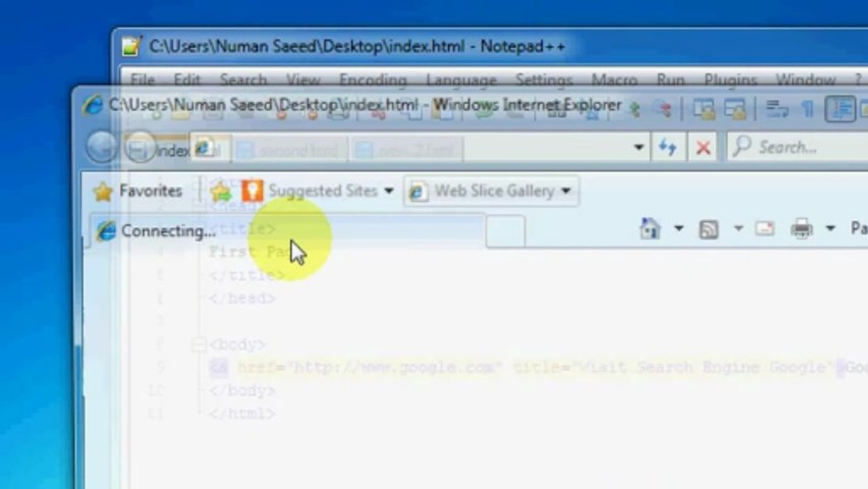Open the address bar history dropdown arrow

[639, 147]
